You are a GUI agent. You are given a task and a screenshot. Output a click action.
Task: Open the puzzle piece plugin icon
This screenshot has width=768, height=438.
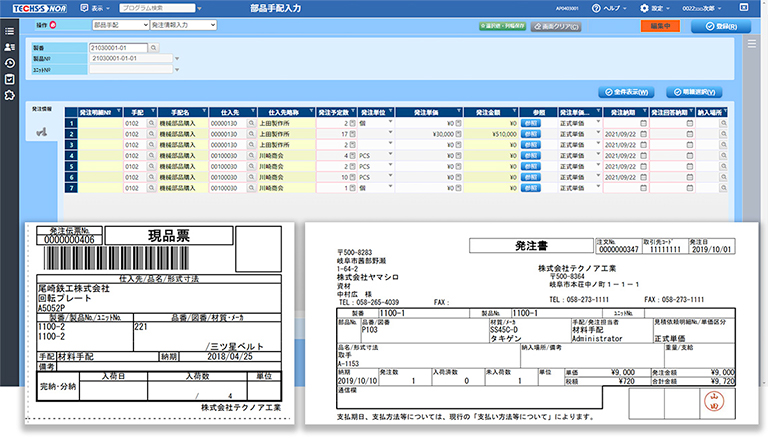tap(10, 94)
